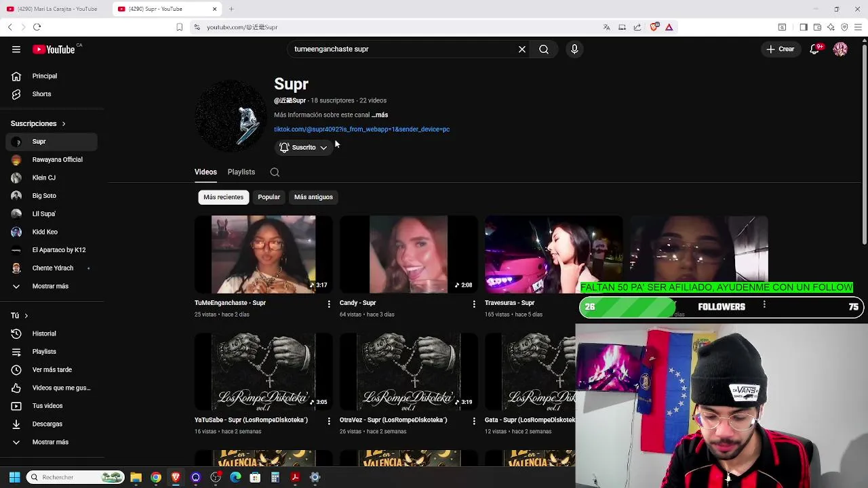Open the channel's TikTok link

tap(361, 129)
